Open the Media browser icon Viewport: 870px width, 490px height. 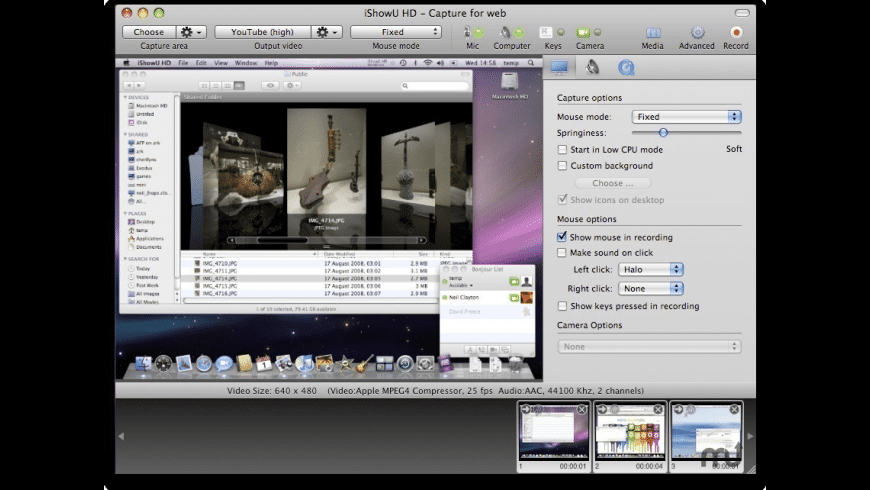click(x=652, y=32)
